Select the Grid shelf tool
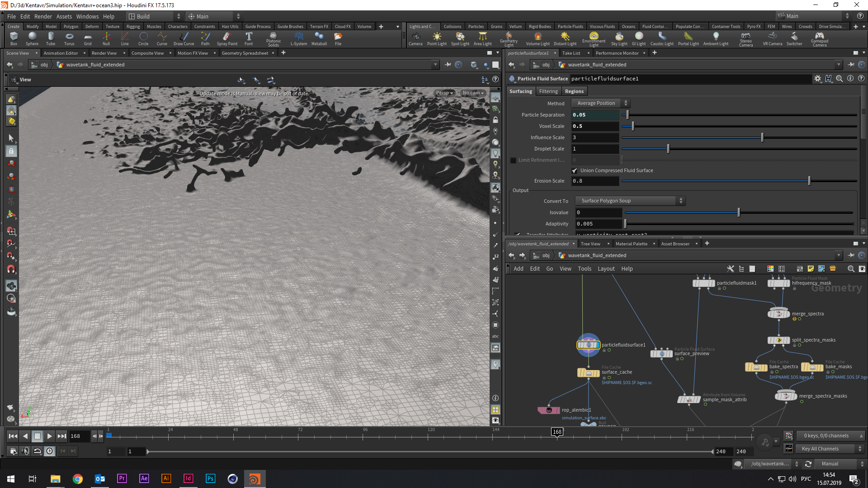The height and width of the screenshot is (488, 868). pyautogui.click(x=88, y=39)
